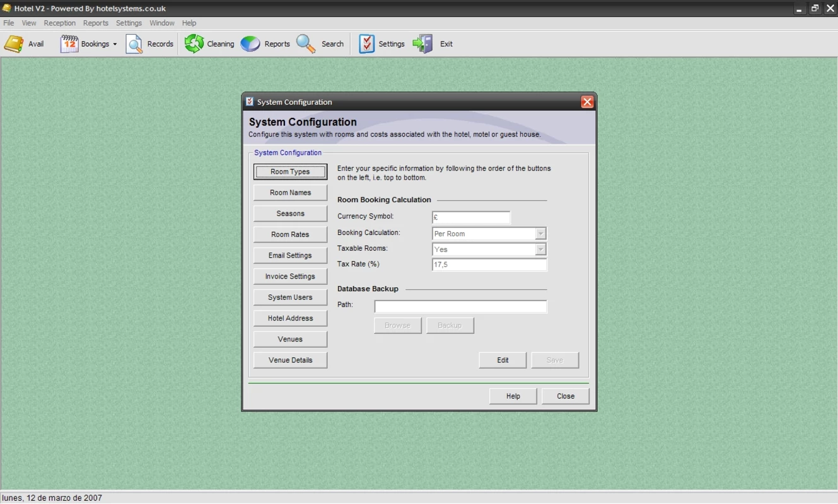
Task: Open the View menu
Action: tap(29, 23)
